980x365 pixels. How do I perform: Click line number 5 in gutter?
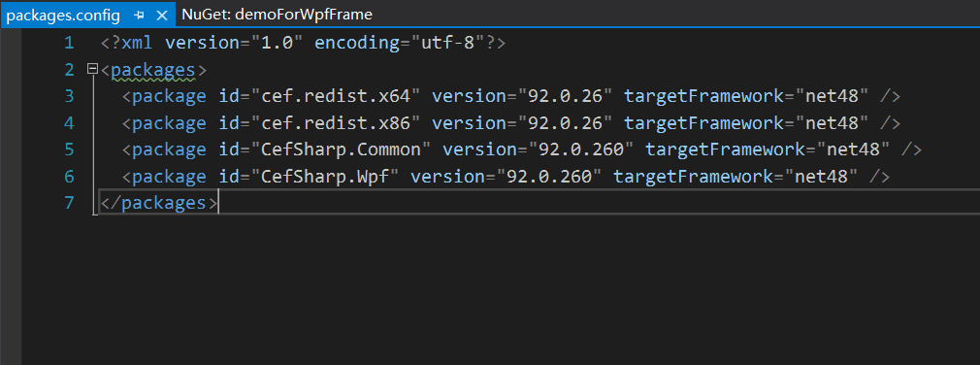[x=69, y=150]
